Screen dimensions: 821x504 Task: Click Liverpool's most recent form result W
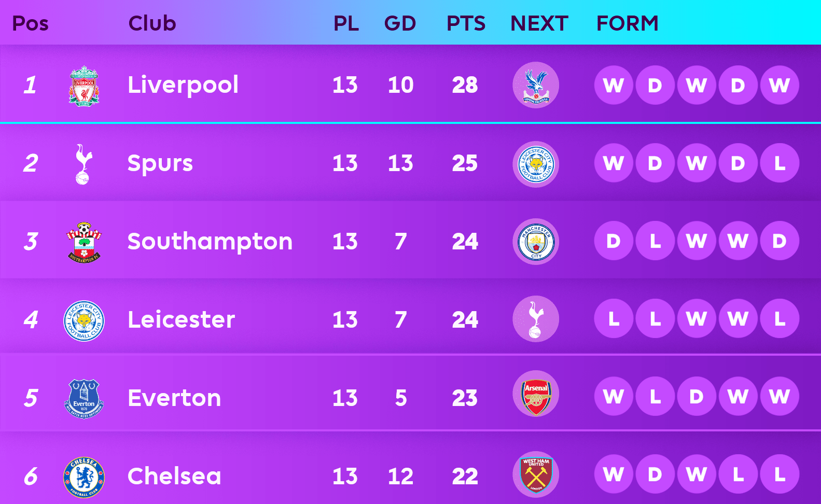click(779, 85)
